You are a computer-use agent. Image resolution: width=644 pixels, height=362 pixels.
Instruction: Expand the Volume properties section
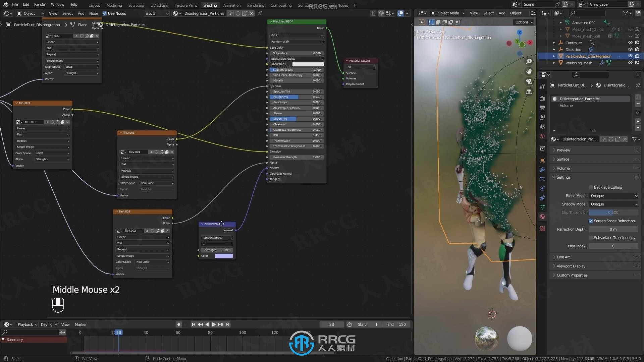coord(563,168)
